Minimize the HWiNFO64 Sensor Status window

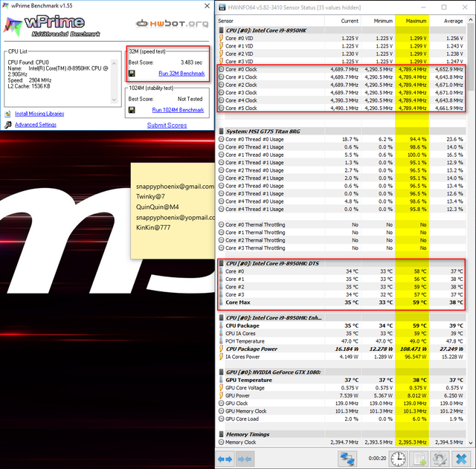(x=423, y=7)
